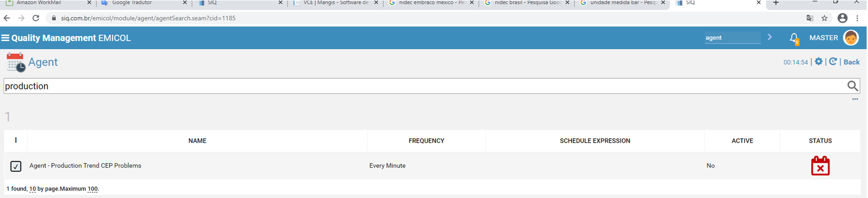The image size is (868, 198).
Task: Click the site lock security icon
Action: 54,18
